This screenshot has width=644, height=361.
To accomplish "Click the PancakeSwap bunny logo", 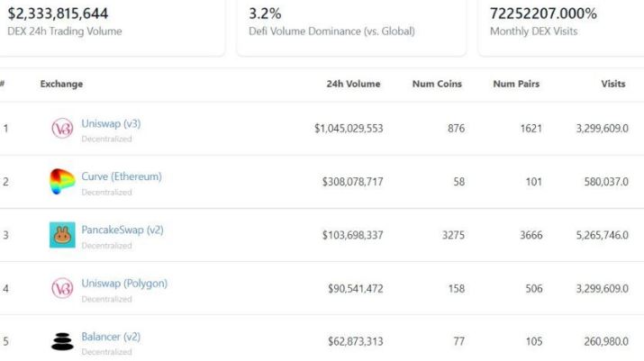I will [62, 235].
